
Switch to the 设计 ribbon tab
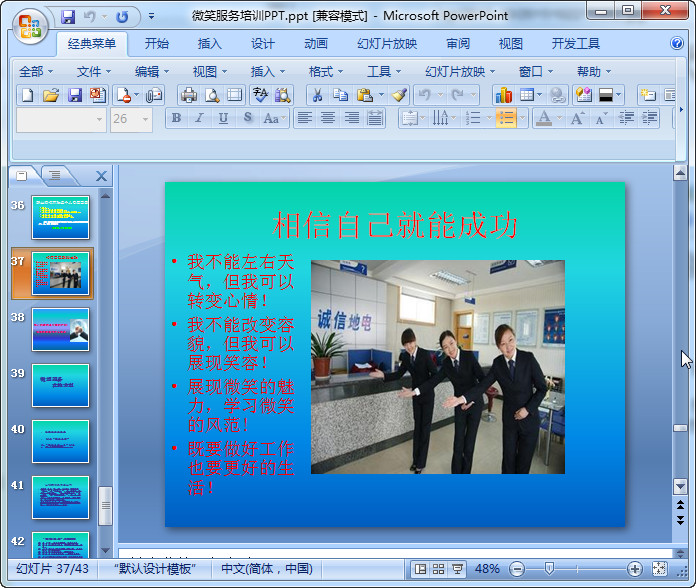(x=263, y=43)
